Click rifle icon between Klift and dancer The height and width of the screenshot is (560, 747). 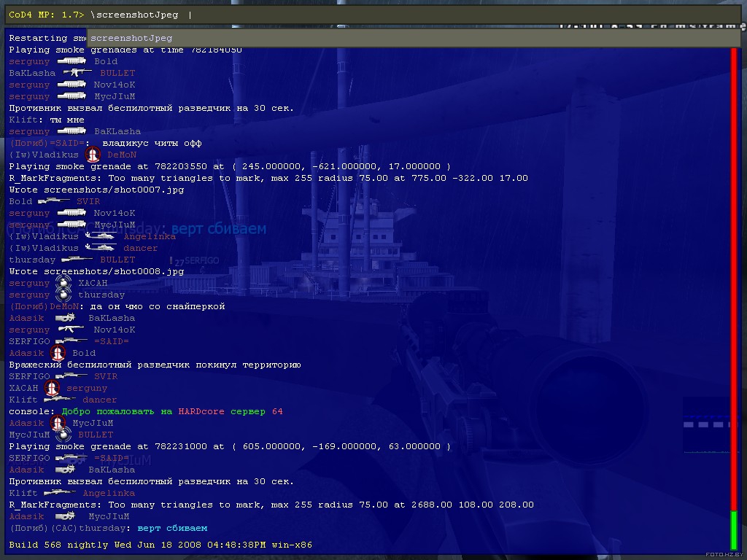click(60, 400)
